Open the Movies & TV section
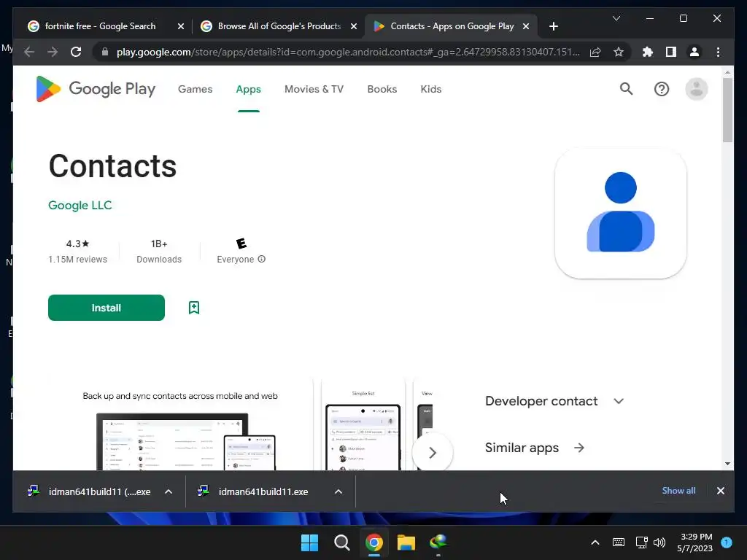The width and height of the screenshot is (747, 560). pyautogui.click(x=314, y=89)
